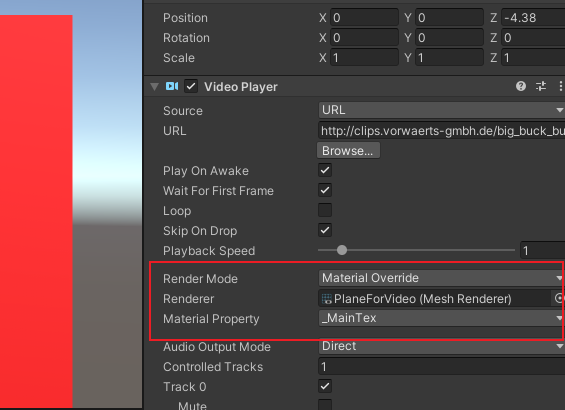Click the Position Z field showing -4.38
This screenshot has height=410, width=565.
(533, 18)
